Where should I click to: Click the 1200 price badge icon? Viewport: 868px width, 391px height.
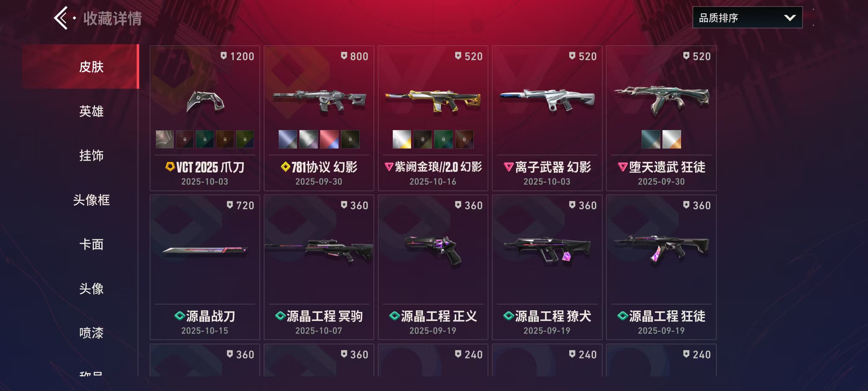[224, 56]
